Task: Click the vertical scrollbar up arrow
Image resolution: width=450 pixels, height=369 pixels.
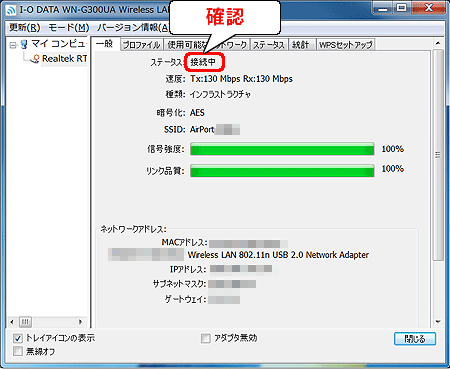Action: 438,43
